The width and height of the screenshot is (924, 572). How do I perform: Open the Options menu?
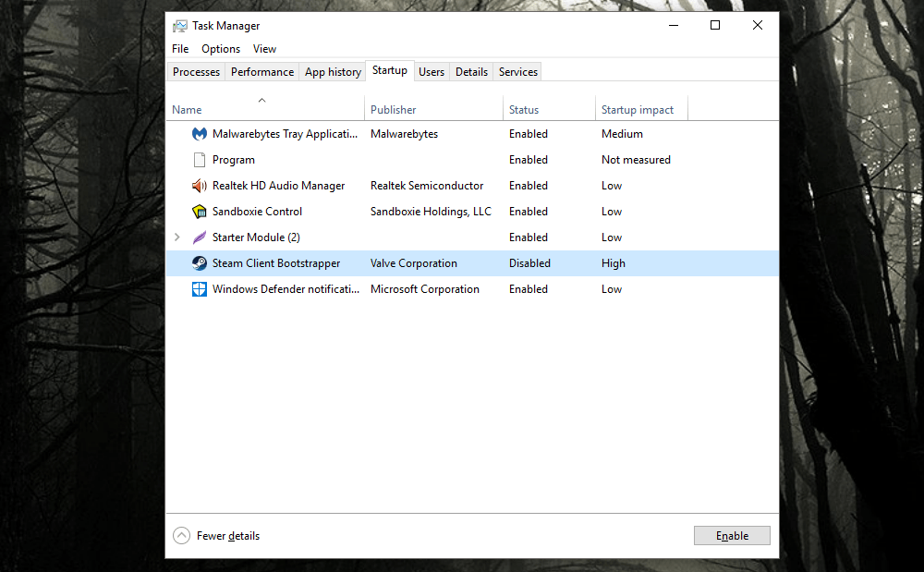point(221,49)
